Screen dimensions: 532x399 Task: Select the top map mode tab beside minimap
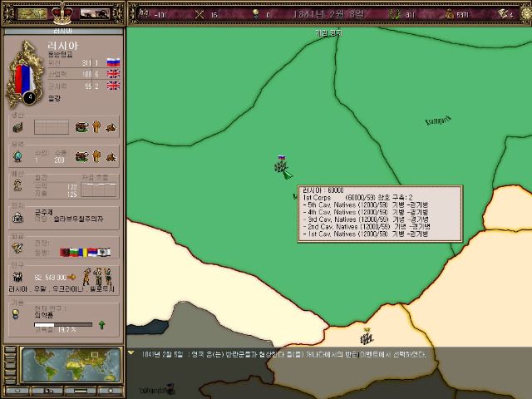pos(11,350)
